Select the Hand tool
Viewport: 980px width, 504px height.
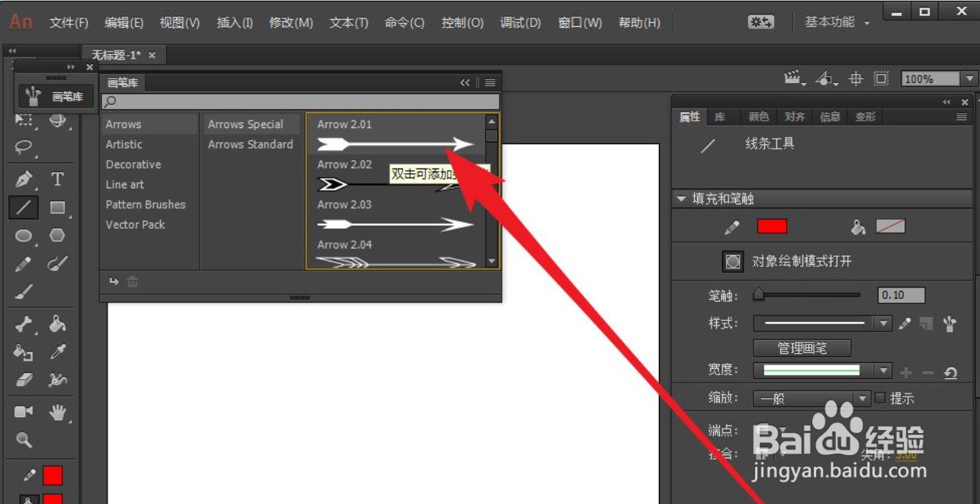click(57, 413)
